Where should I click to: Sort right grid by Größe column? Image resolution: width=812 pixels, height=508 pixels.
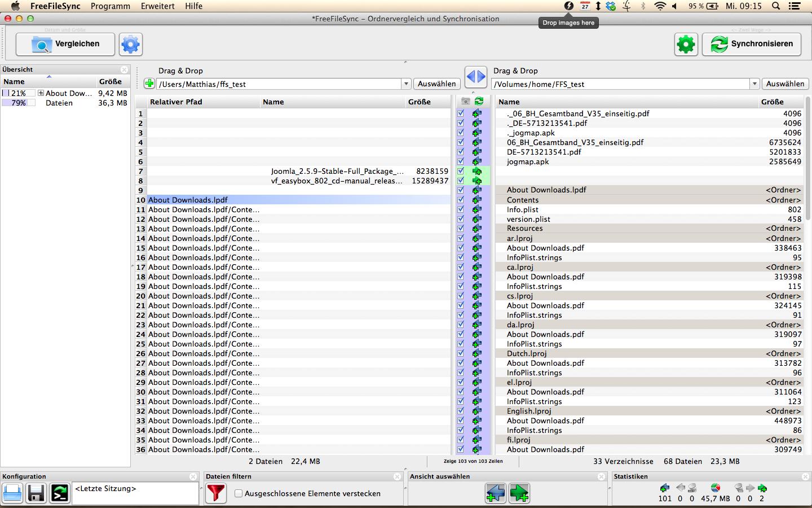tap(781, 102)
